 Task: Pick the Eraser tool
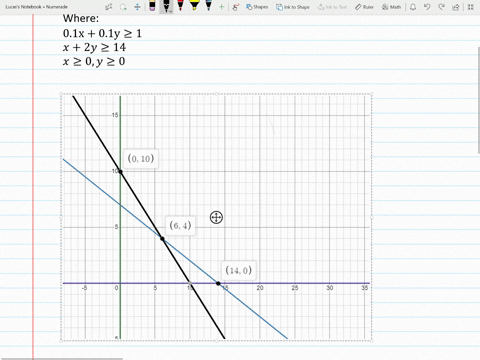(x=152, y=6)
